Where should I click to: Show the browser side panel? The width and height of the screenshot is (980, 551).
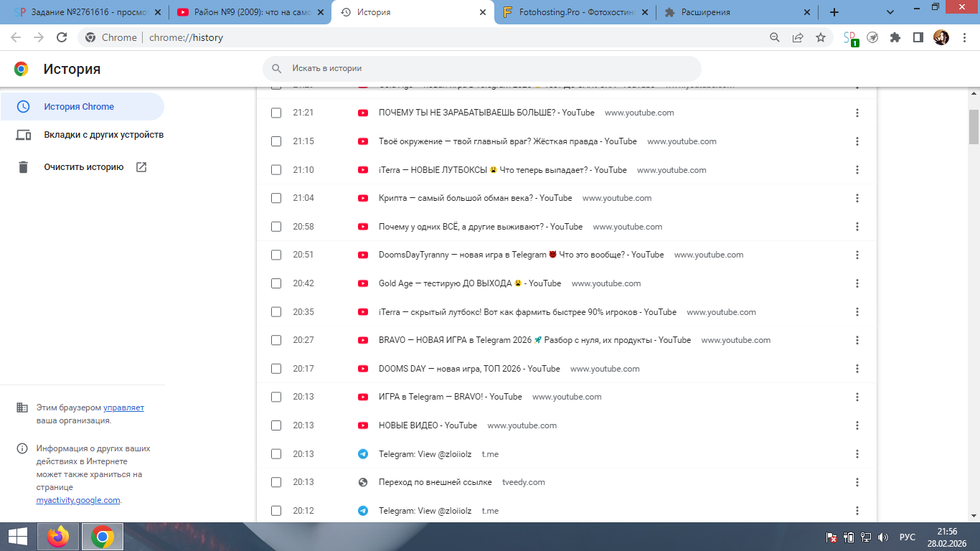[918, 37]
